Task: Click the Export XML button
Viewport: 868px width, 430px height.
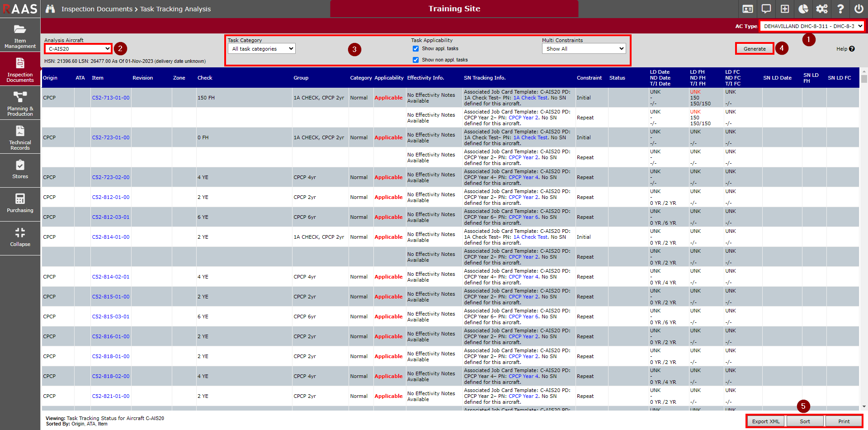Action: click(765, 421)
